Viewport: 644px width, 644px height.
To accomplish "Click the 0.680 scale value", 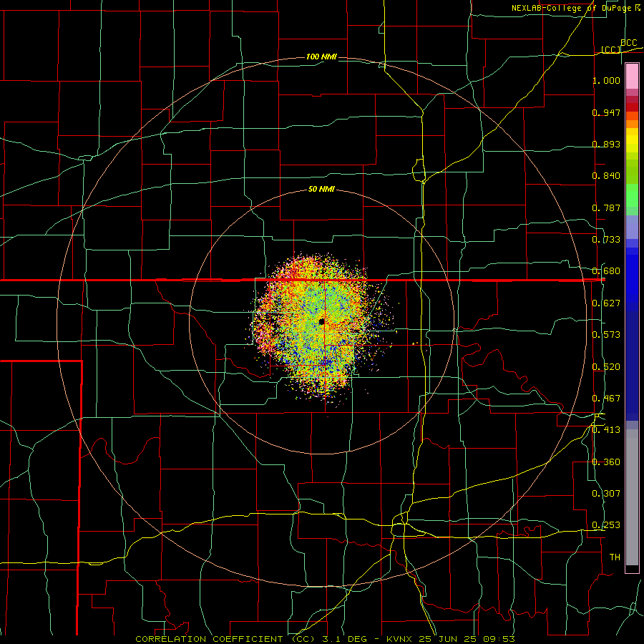I will pos(606,271).
